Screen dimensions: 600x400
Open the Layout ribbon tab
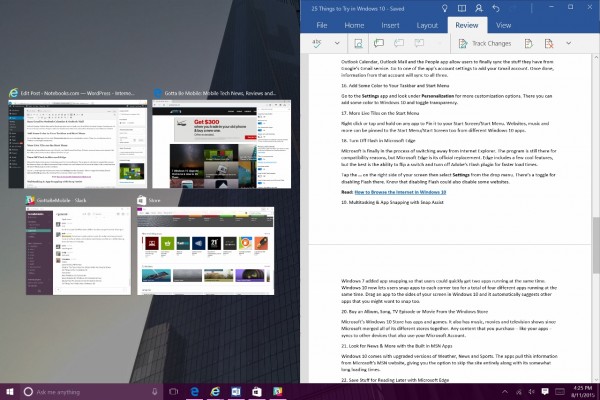(x=427, y=25)
